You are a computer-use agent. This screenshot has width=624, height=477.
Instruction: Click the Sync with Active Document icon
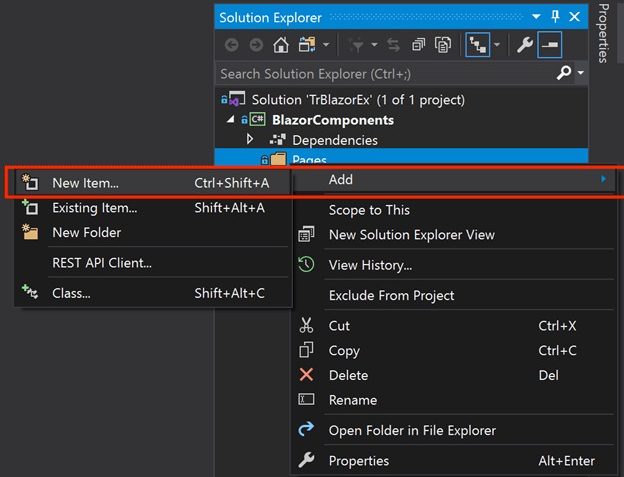(x=393, y=45)
